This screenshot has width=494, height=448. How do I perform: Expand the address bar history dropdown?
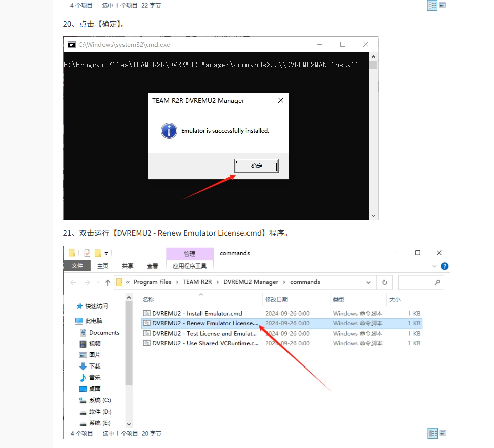368,282
